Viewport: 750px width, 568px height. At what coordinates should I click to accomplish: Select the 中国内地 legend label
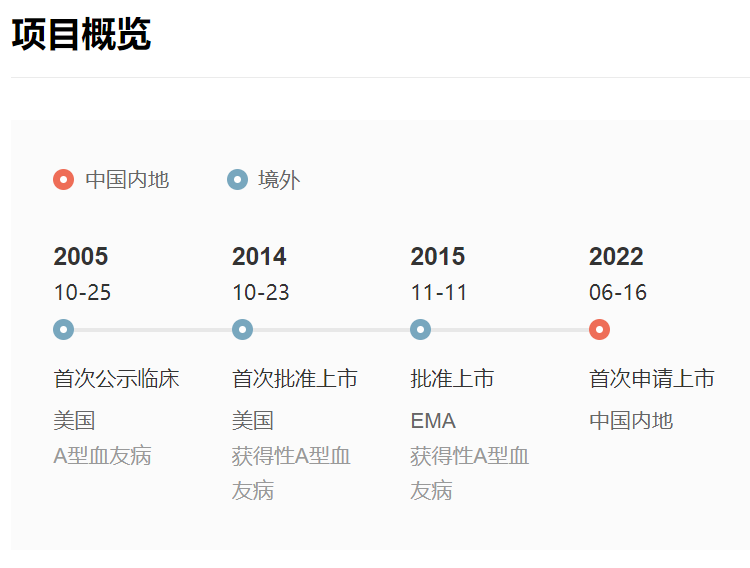[127, 180]
